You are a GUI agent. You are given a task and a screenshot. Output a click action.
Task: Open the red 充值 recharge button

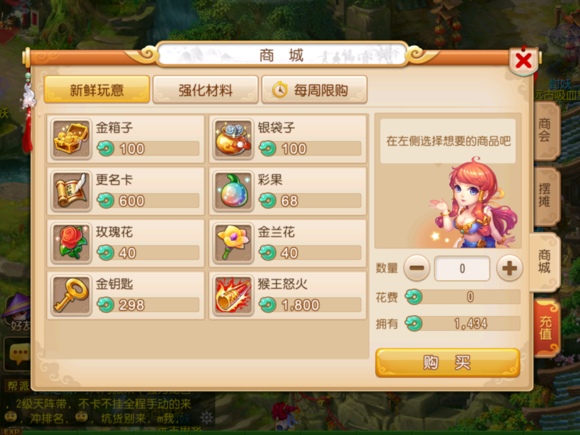[x=547, y=328]
